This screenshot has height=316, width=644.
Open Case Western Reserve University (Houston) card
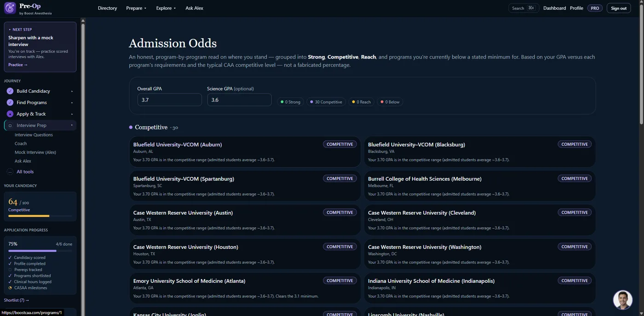click(x=245, y=254)
